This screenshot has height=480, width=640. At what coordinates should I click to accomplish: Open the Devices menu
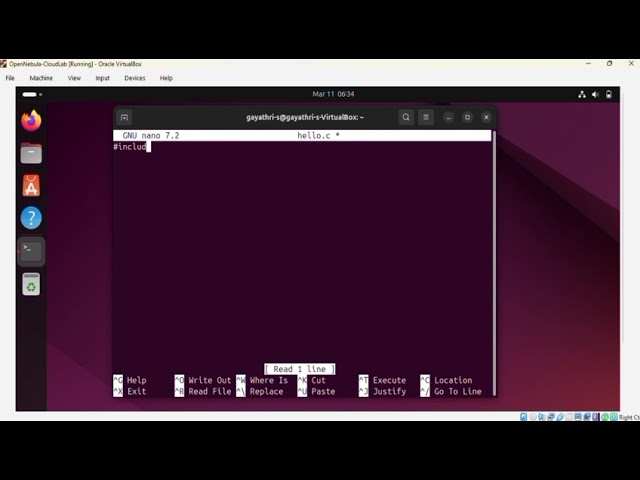click(135, 78)
